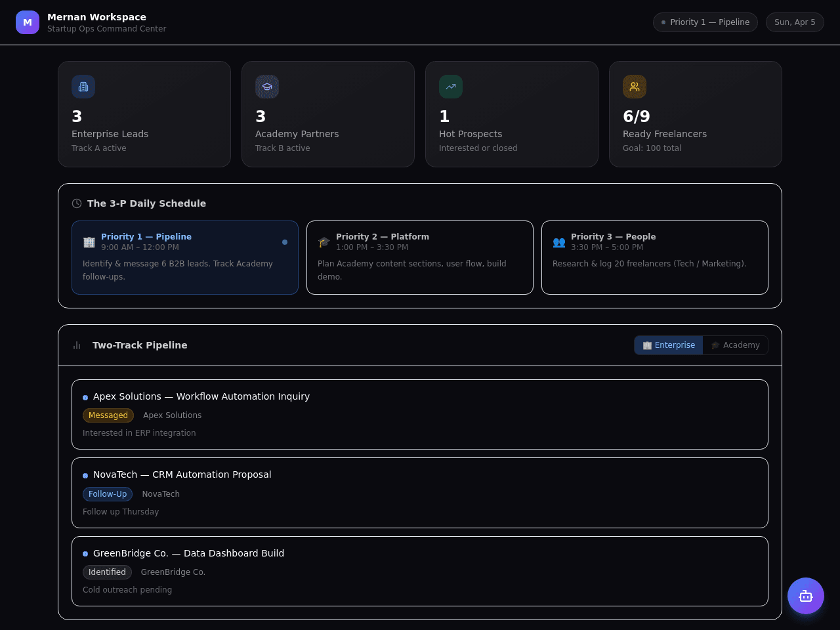Click the Hot Prospects trending arrow icon

[x=451, y=87]
